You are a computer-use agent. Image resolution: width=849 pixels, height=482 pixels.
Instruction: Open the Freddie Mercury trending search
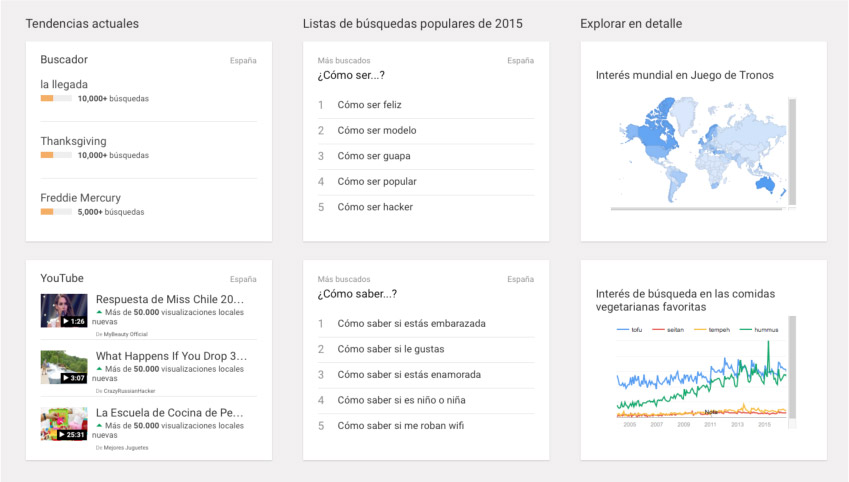80,198
